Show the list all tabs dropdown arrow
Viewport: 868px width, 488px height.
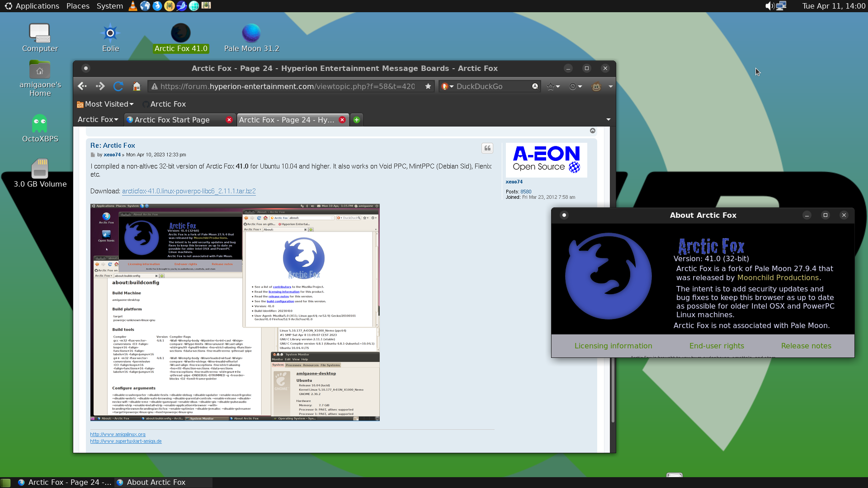[x=609, y=120]
